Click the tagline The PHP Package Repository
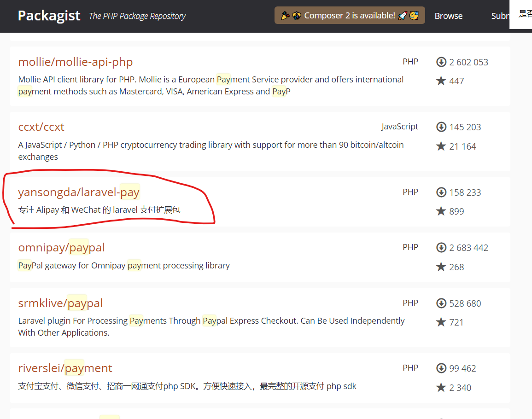The width and height of the screenshot is (532, 419). point(137,16)
